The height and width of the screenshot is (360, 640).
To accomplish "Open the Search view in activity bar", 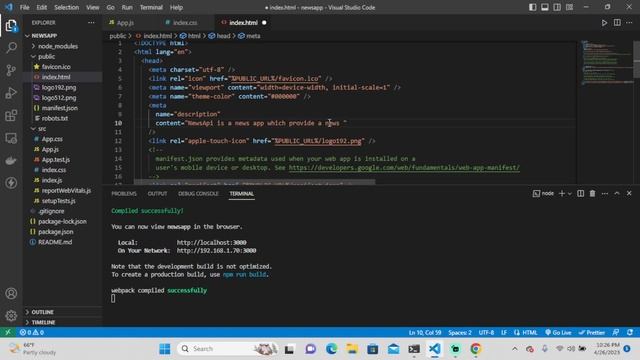I will click(x=11, y=48).
